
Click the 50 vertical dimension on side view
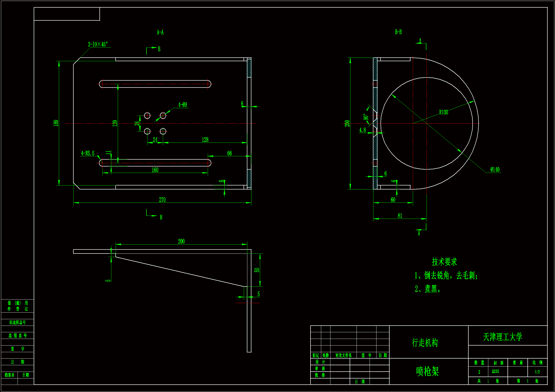[257, 270]
